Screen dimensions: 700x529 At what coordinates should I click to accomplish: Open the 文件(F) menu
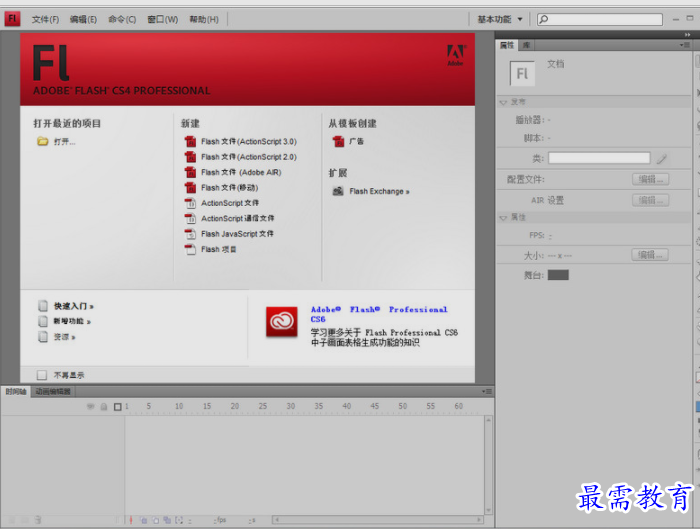click(x=45, y=19)
